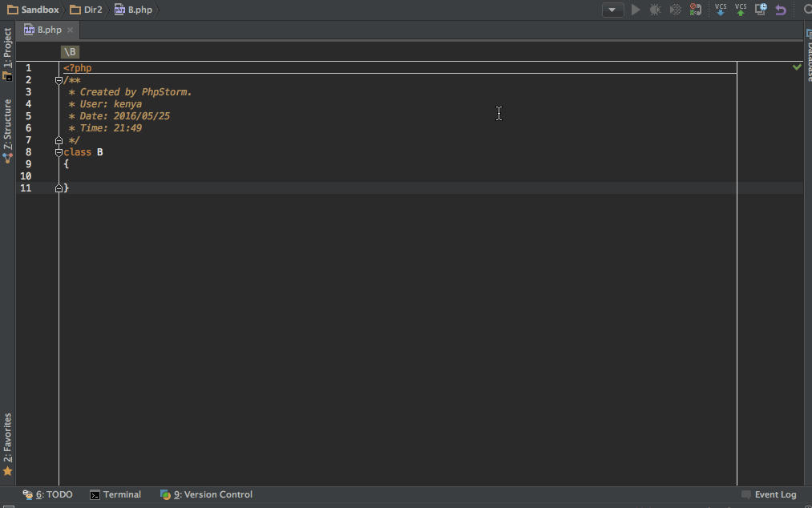This screenshot has width=812, height=508.
Task: Click the Favorites star icon
Action: (7, 471)
